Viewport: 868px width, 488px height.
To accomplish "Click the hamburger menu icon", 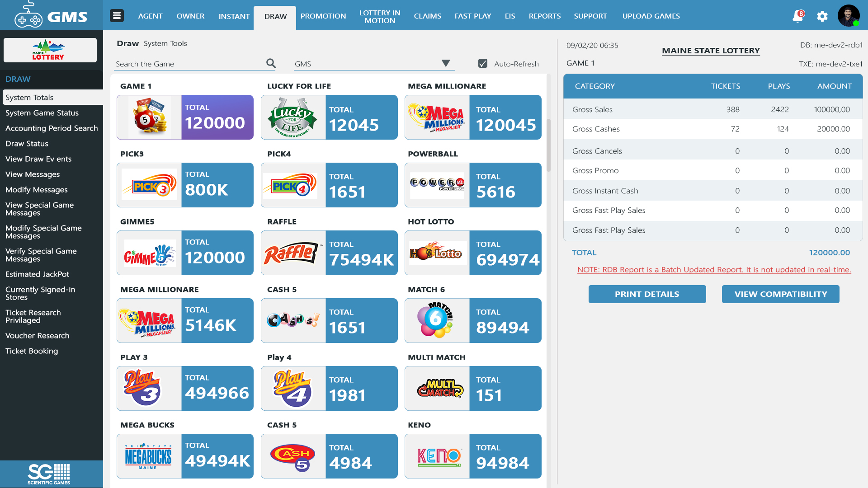I will coord(117,15).
